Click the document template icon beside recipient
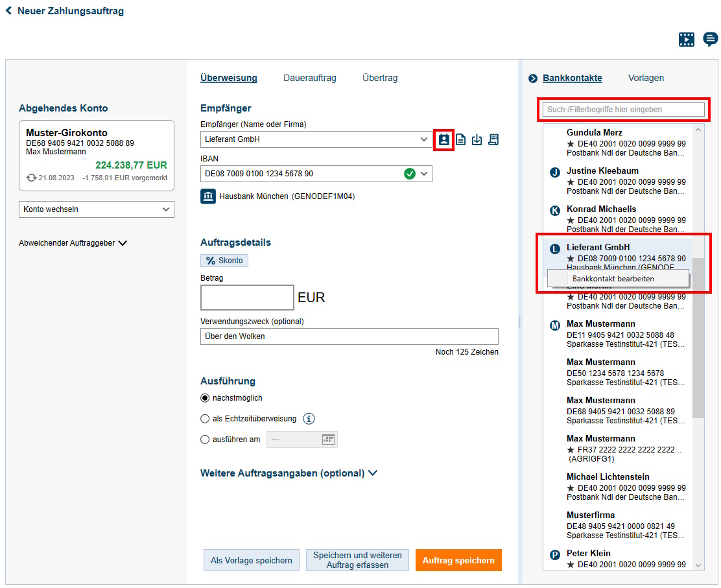 pyautogui.click(x=460, y=139)
